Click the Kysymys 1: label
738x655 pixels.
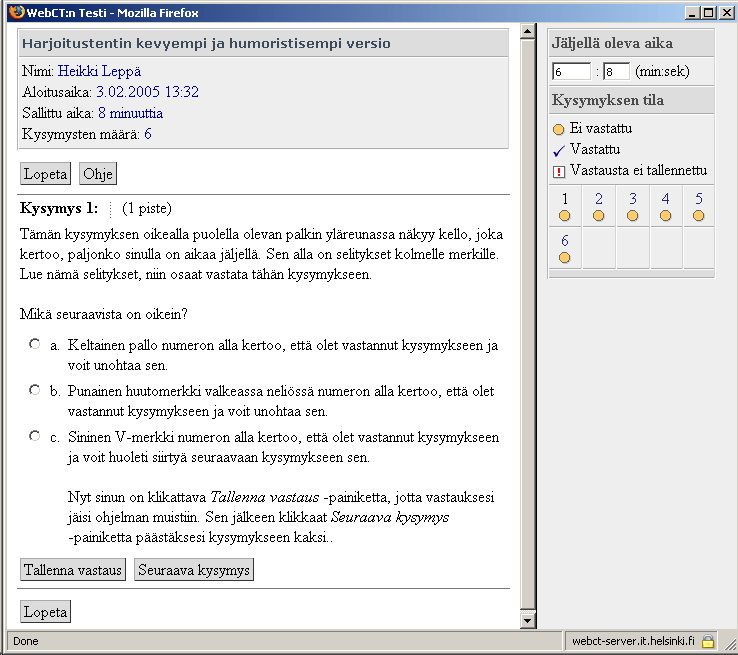point(59,208)
